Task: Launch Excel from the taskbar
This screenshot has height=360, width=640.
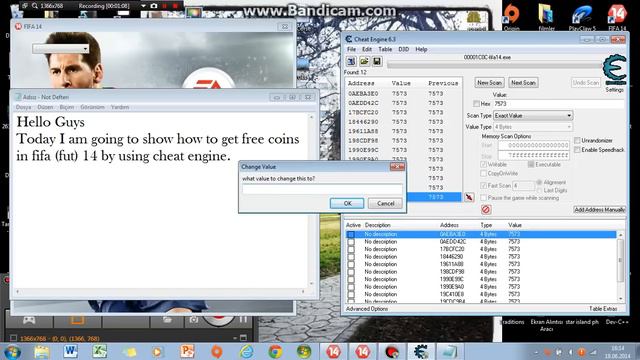Action: point(100,351)
